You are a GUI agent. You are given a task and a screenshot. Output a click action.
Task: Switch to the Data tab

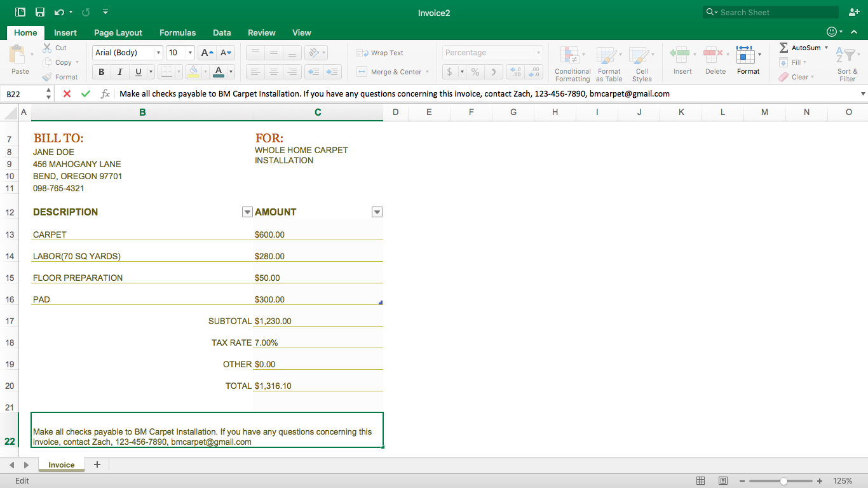click(x=222, y=32)
